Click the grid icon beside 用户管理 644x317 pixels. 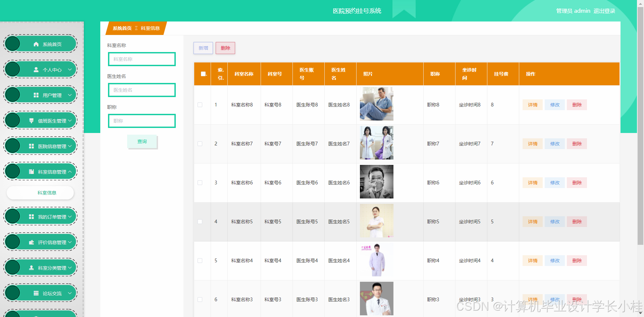click(x=36, y=95)
